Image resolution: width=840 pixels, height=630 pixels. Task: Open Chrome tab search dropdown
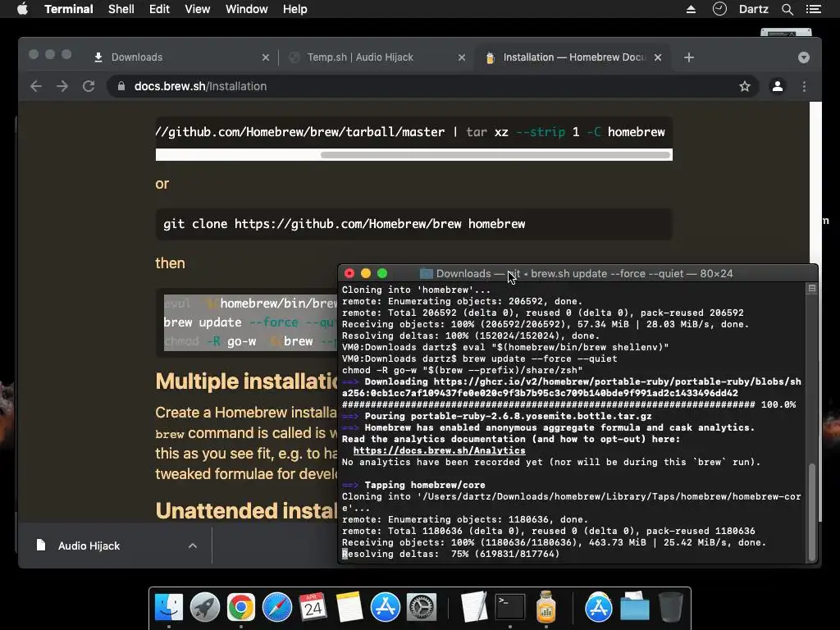[x=804, y=57]
